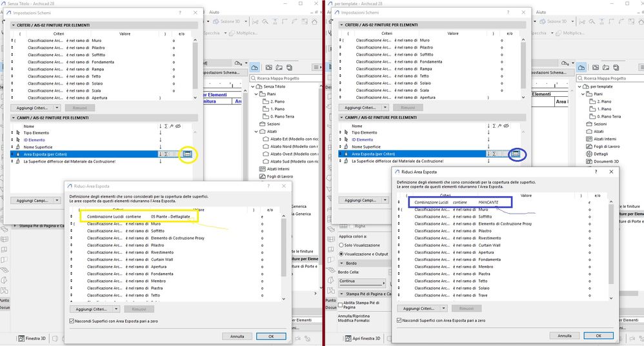Open Layout Book icon in right window navigator
Screen dimensions: 644x346
[606, 67]
